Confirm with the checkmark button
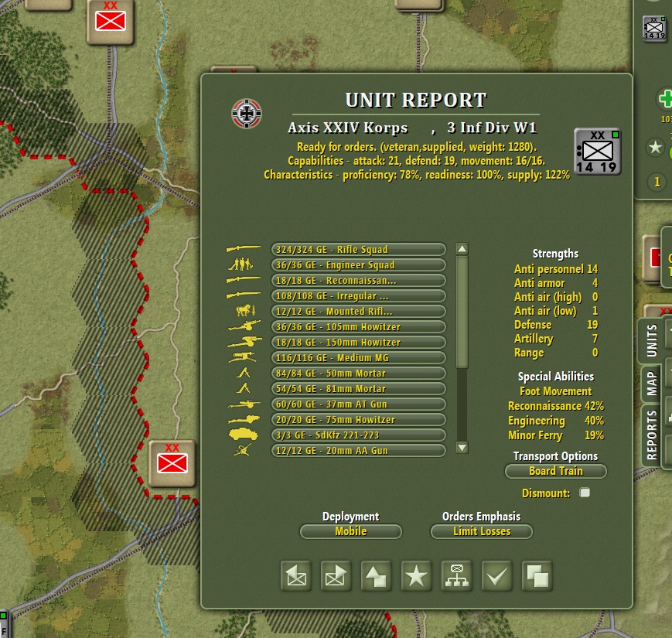Viewport: 672px width, 638px height. [x=496, y=576]
